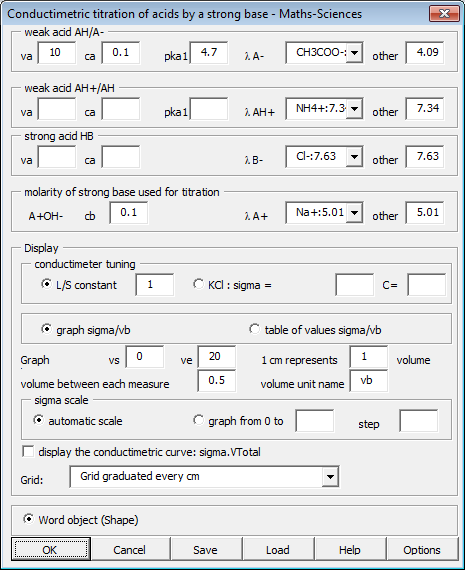Image resolution: width=465 pixels, height=570 pixels.
Task: Select the KCl sigma radio button
Action: click(198, 284)
